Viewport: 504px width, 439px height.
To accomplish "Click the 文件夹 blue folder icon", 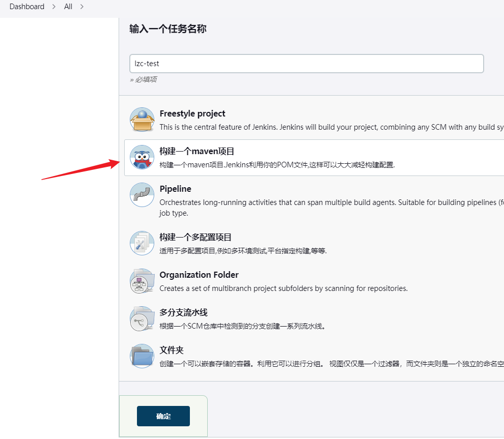I will tap(142, 356).
